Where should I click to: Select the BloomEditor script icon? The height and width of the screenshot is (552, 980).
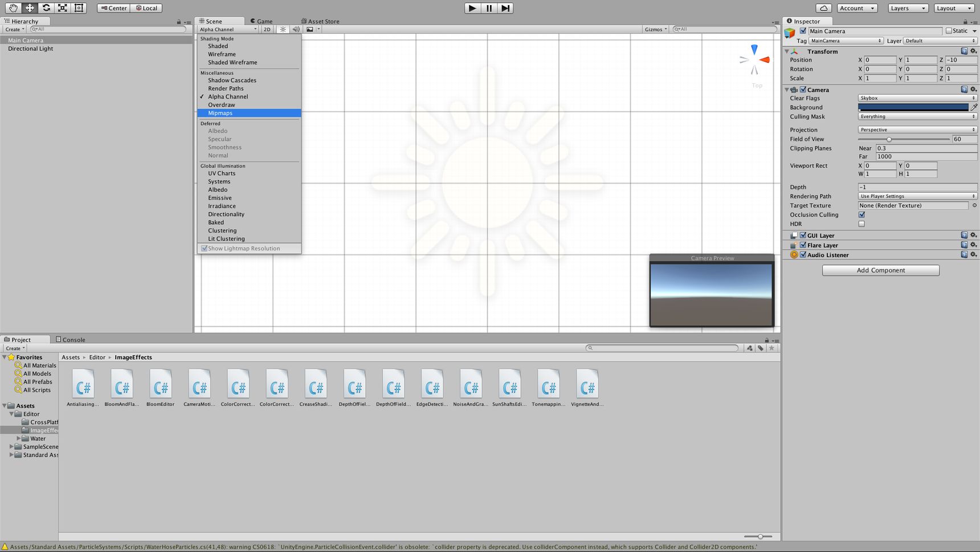161,383
